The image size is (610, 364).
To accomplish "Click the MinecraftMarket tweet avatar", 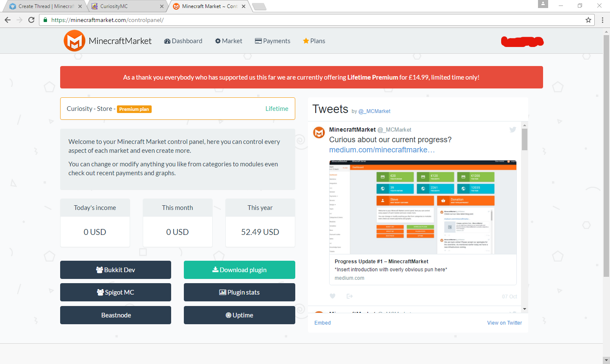I will 319,132.
